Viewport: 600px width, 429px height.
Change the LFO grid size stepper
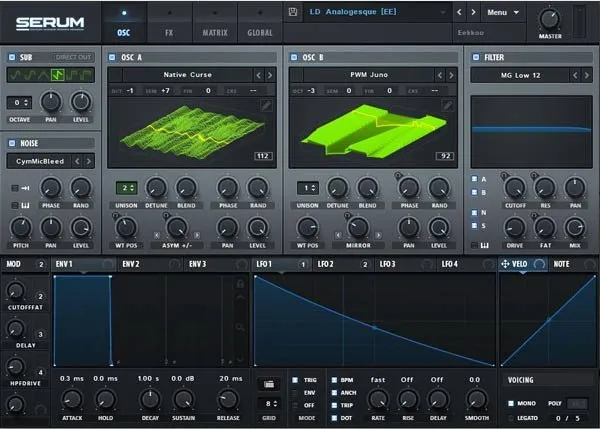coord(269,404)
